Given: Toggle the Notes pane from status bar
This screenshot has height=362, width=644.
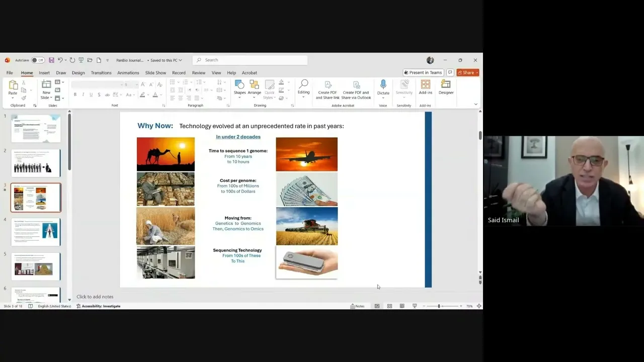Looking at the screenshot, I should 358,306.
